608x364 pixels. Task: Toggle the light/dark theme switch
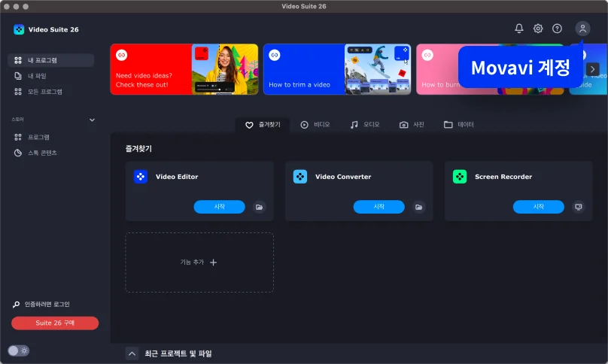(x=18, y=350)
